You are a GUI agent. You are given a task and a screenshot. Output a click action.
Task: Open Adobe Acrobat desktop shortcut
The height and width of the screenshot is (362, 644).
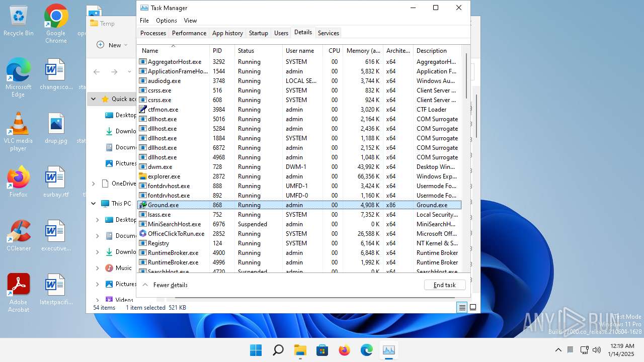coord(19,293)
